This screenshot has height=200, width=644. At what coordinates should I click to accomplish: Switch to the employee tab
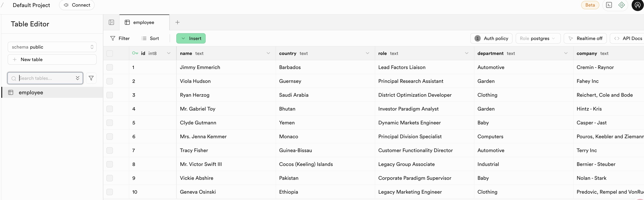144,22
